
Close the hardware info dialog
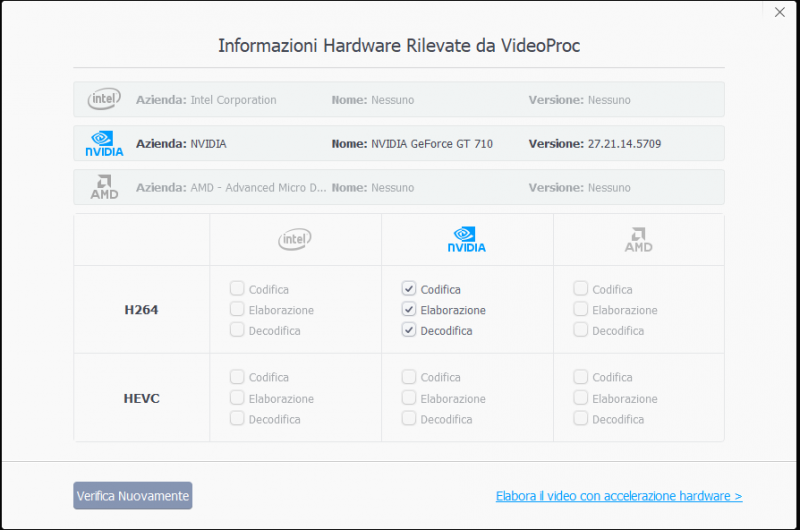point(780,12)
